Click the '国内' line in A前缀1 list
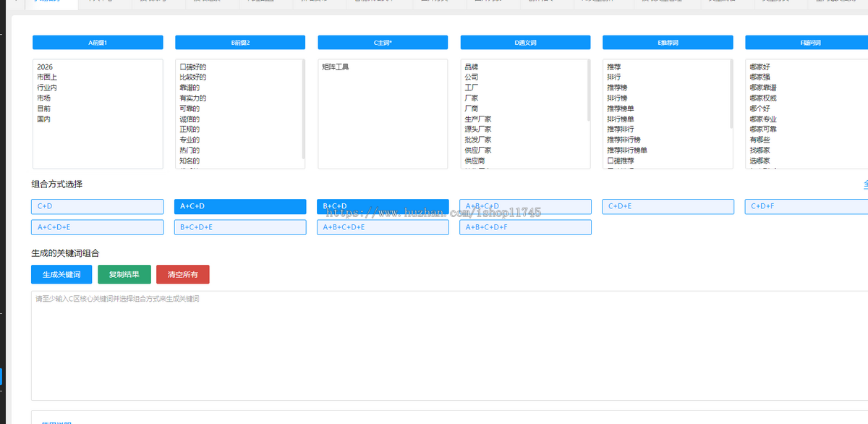Screen dimensions: 868x424 [43, 119]
